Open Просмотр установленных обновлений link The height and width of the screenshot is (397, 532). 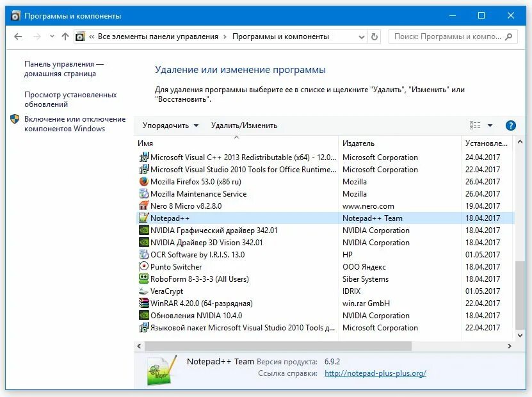point(70,99)
